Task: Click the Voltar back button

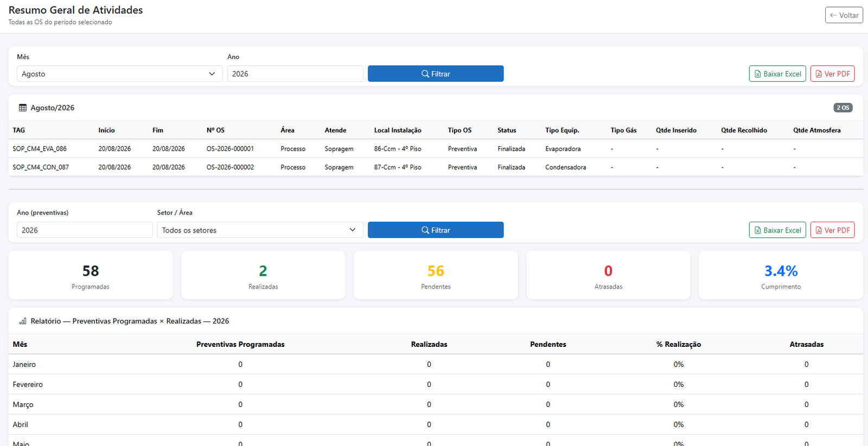Action: [x=844, y=15]
